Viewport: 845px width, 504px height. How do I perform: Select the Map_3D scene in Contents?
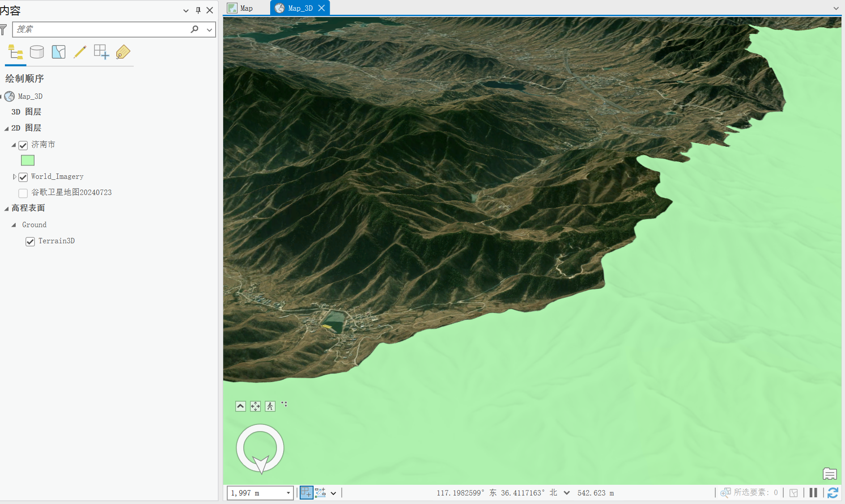pyautogui.click(x=30, y=96)
